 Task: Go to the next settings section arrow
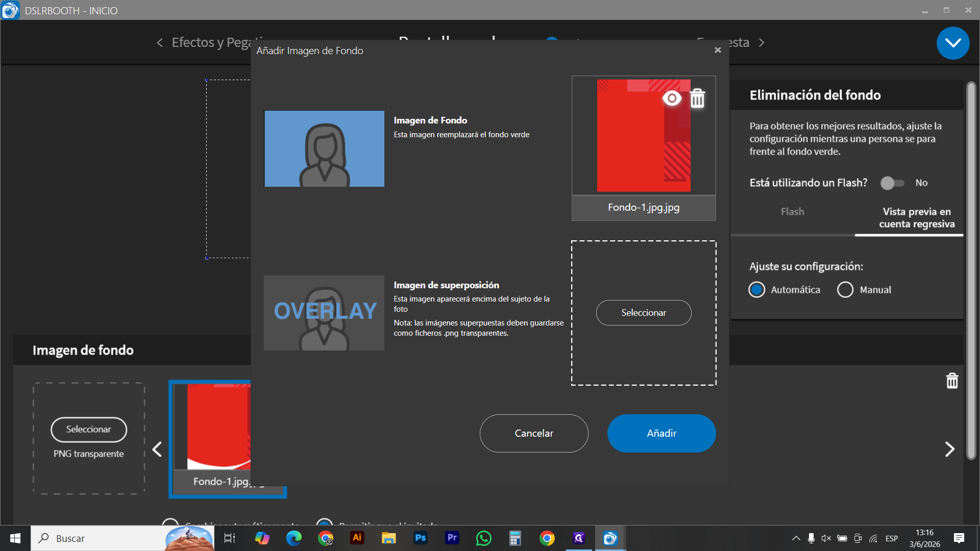click(x=762, y=43)
